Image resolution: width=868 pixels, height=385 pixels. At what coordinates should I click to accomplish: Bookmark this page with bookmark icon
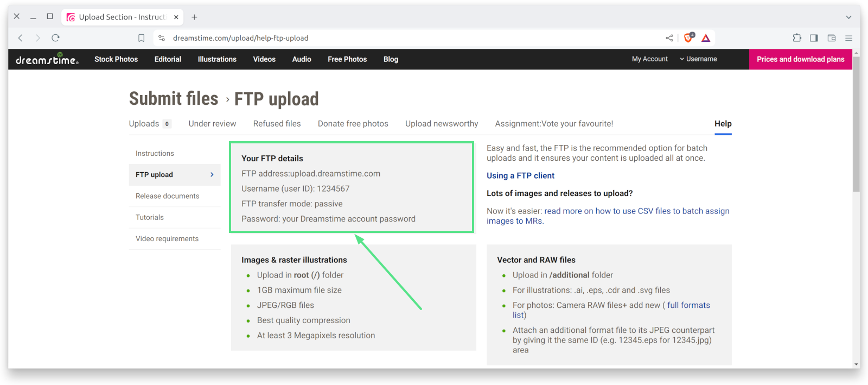click(141, 38)
